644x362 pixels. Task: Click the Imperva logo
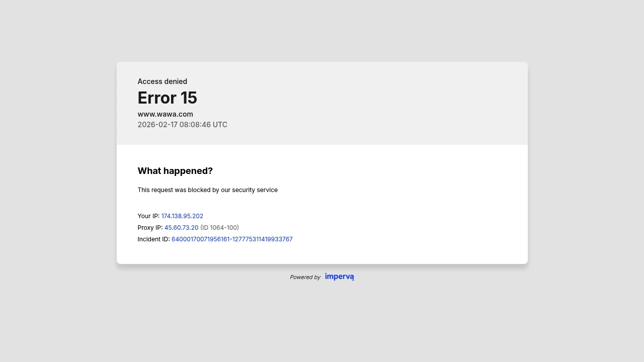339,277
